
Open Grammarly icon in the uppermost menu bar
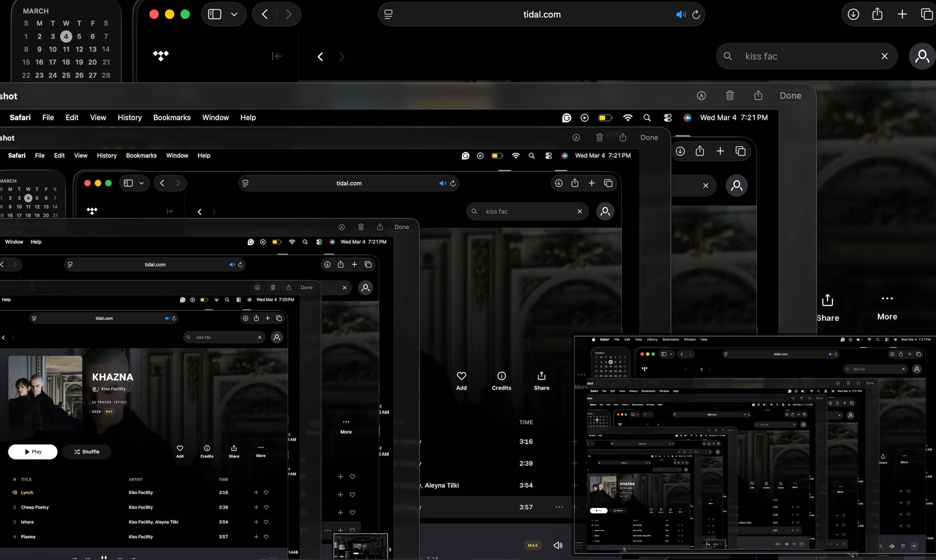click(566, 118)
